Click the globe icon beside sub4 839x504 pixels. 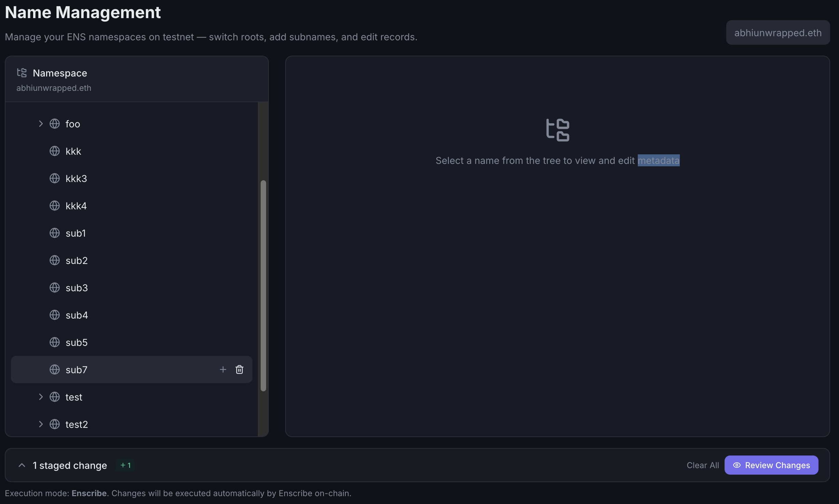point(55,315)
